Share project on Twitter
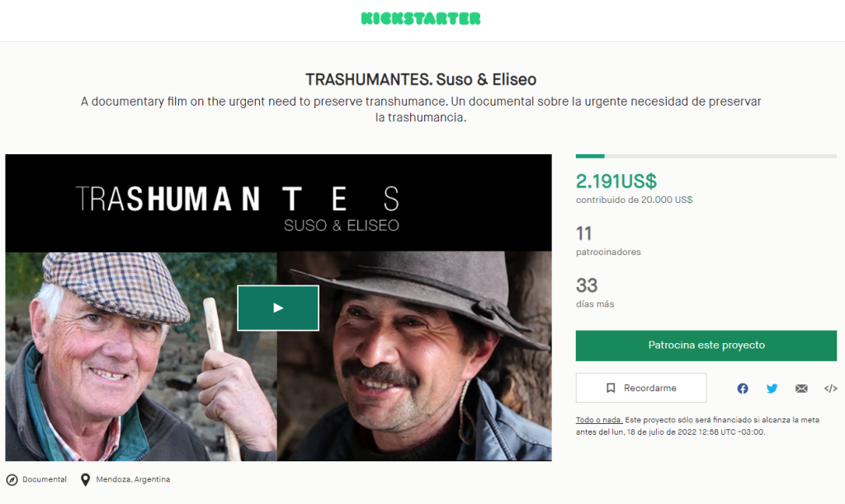845x504 pixels. point(772,389)
